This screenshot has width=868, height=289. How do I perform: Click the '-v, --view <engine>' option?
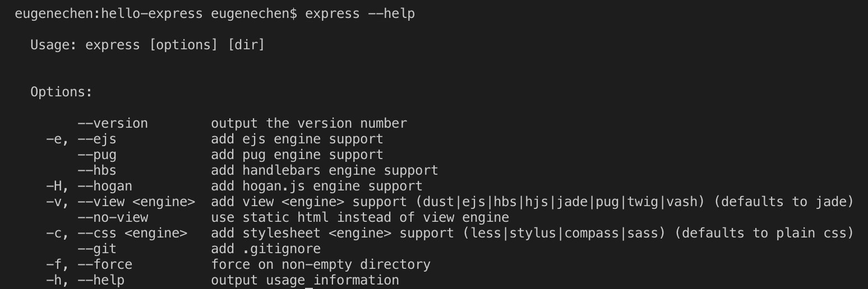pyautogui.click(x=120, y=202)
